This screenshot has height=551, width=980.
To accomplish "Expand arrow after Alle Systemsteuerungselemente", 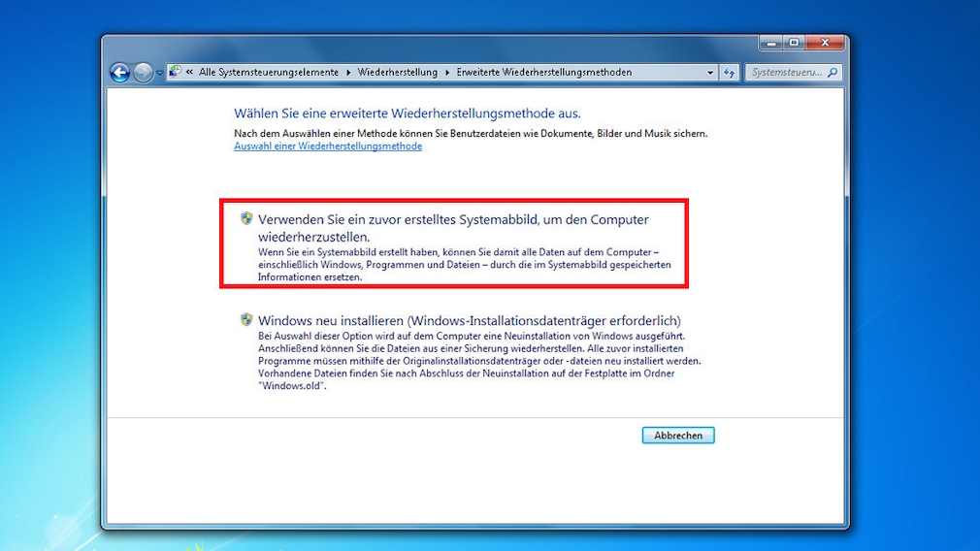I will 348,73.
